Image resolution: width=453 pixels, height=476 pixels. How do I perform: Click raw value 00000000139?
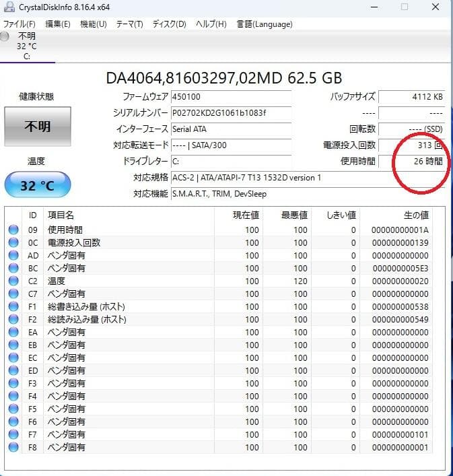[400, 243]
